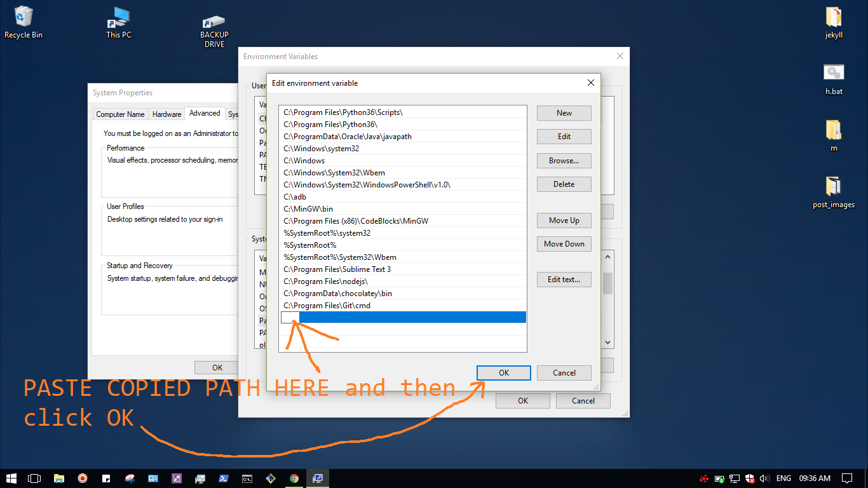
Task: Open Task View from the taskbar
Action: [x=34, y=478]
